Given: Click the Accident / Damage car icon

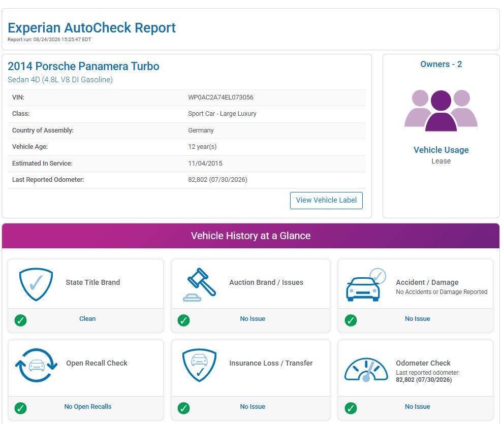Looking at the screenshot, I should click(x=366, y=284).
